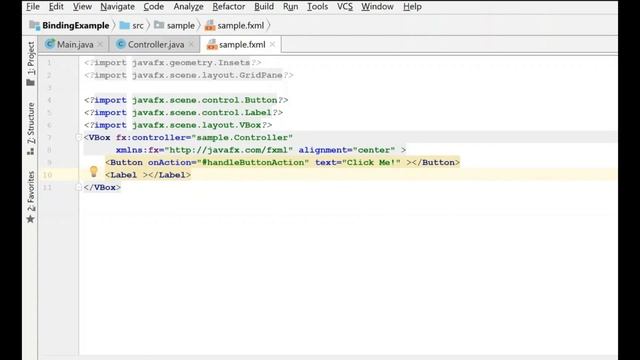Click the http://javafx.com/fxml namespace URL
The image size is (640, 360).
229,150
